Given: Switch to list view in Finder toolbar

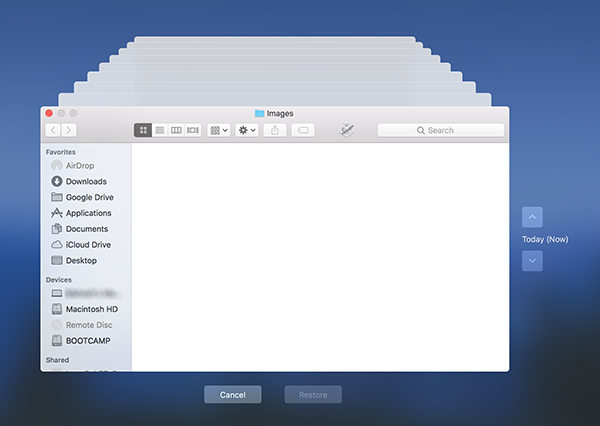Looking at the screenshot, I should (160, 130).
